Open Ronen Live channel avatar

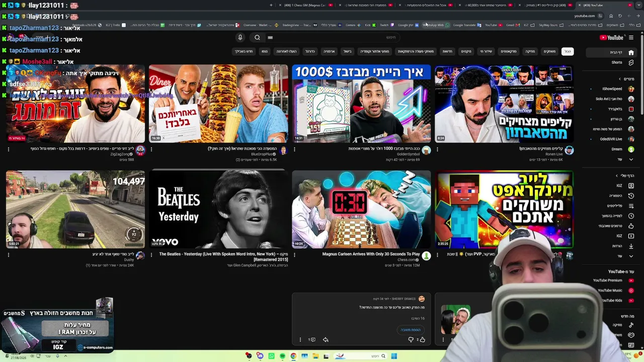569,150
